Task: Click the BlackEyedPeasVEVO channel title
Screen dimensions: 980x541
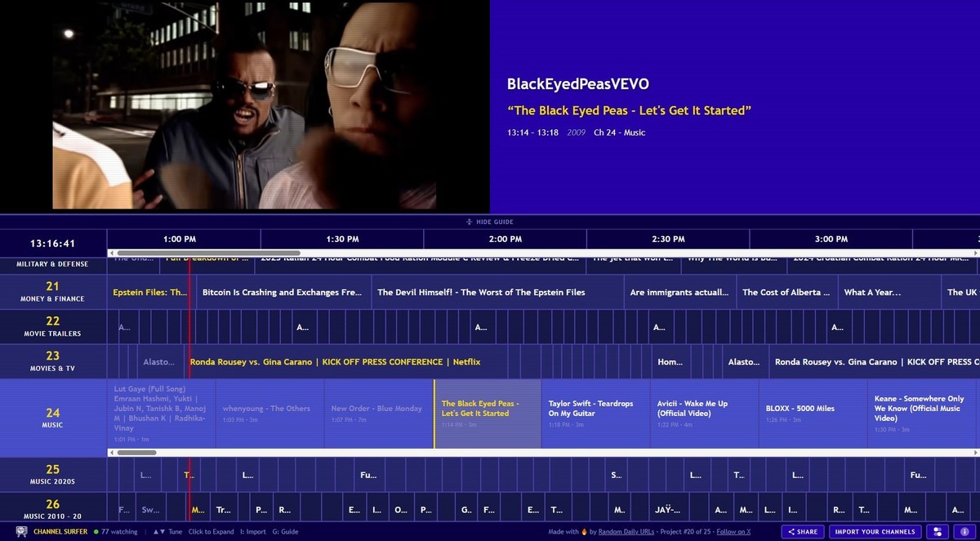Action: click(578, 84)
